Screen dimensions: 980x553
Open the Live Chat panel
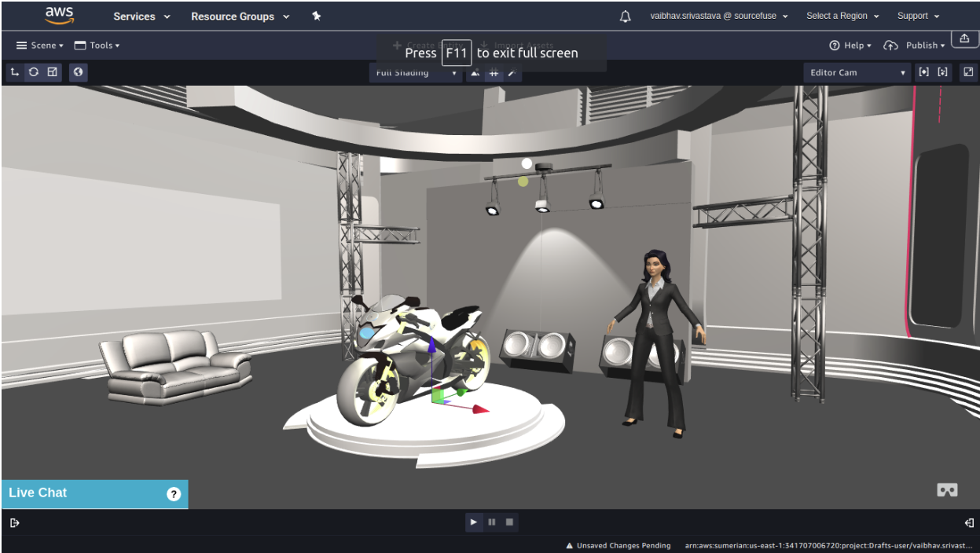click(94, 493)
